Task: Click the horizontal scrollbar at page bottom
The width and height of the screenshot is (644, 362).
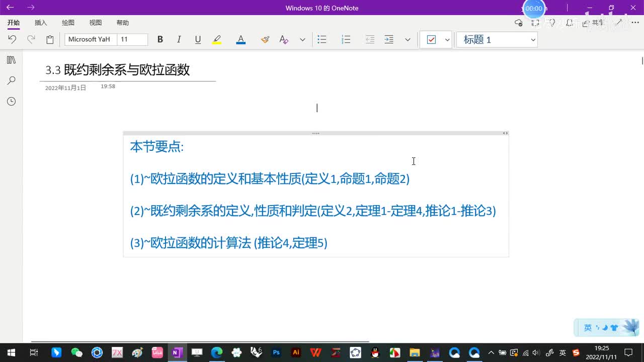Action: click(200, 341)
